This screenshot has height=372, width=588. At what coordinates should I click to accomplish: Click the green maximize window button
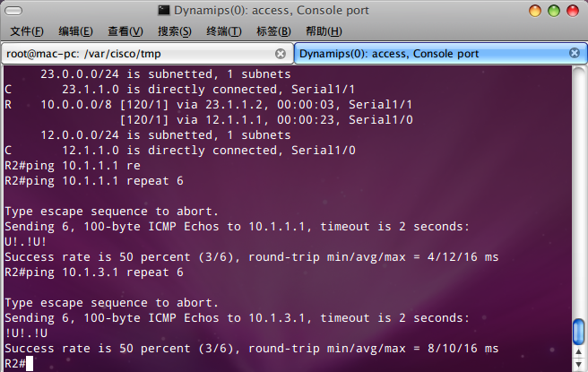[554, 11]
